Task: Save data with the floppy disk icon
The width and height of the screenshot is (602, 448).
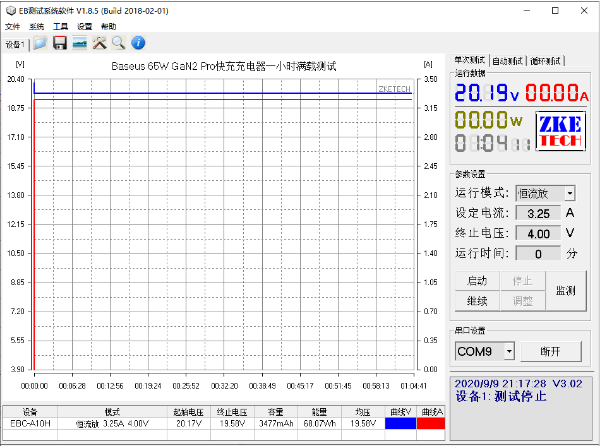Action: (60, 43)
